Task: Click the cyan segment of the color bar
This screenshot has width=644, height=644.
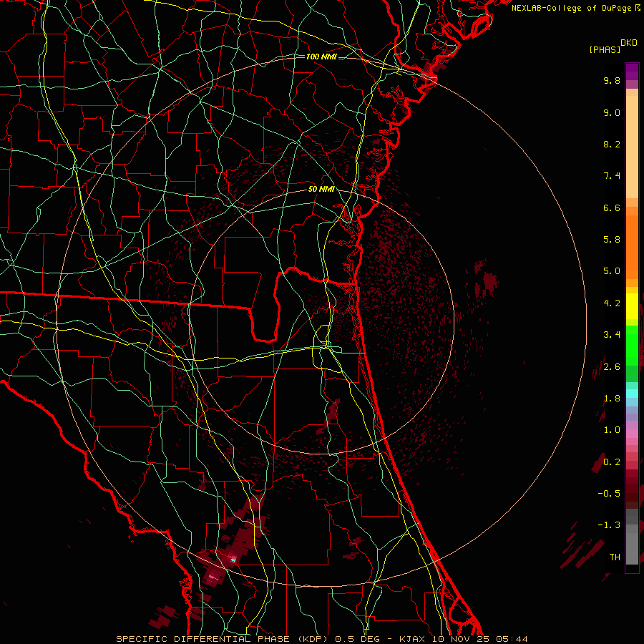Action: [632, 394]
